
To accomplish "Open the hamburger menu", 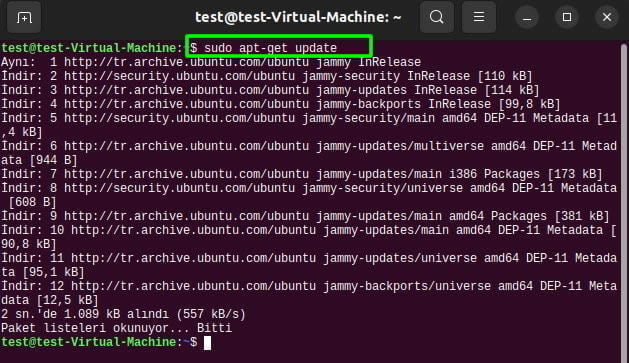I will point(479,17).
